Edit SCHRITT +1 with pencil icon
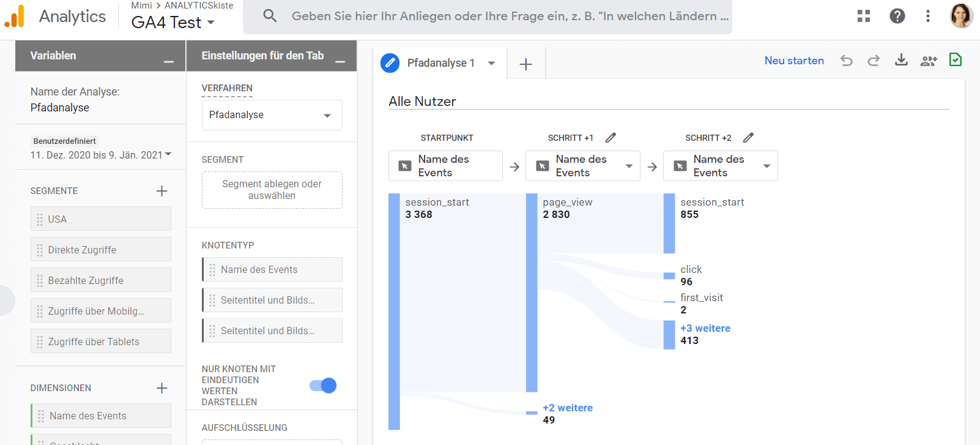Screen dimensions: 980x445 pyautogui.click(x=611, y=138)
